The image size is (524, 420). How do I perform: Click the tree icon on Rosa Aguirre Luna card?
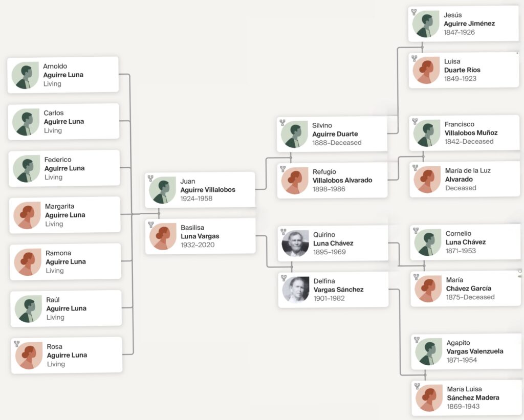click(17, 344)
